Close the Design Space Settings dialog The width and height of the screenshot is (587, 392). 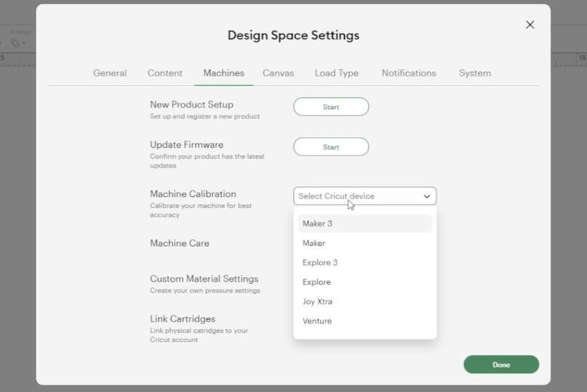[530, 25]
